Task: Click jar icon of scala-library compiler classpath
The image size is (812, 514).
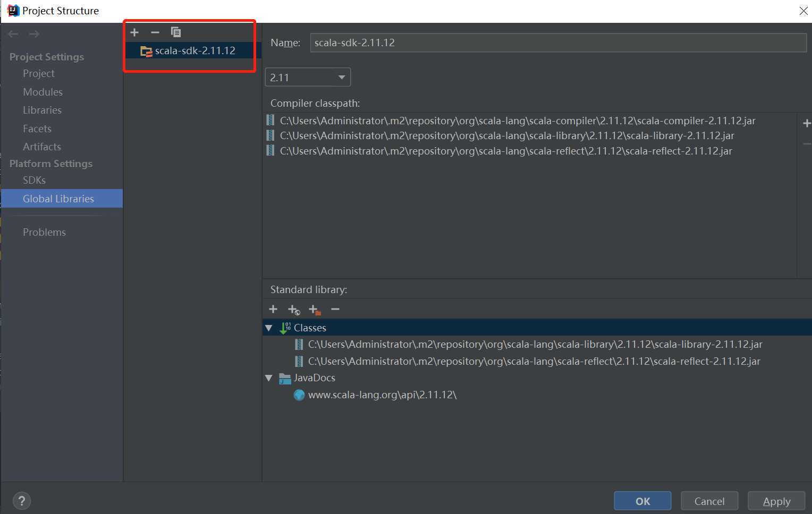Action: 270,135
